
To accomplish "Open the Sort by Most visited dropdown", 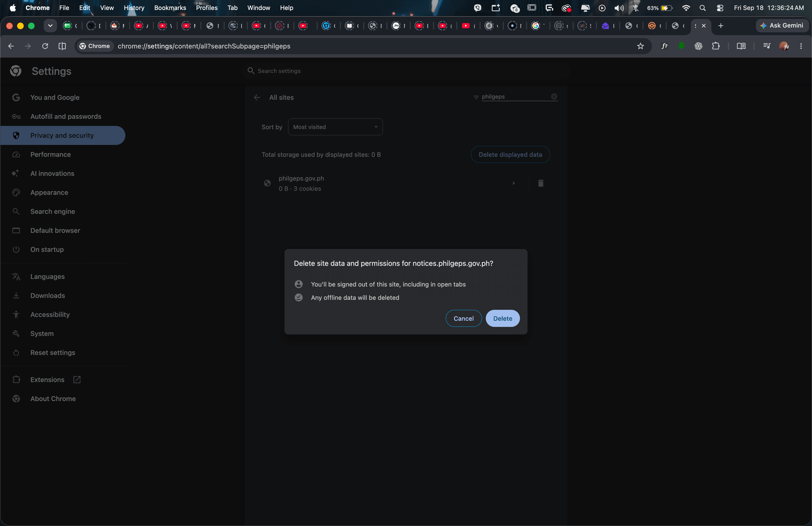I will 335,127.
